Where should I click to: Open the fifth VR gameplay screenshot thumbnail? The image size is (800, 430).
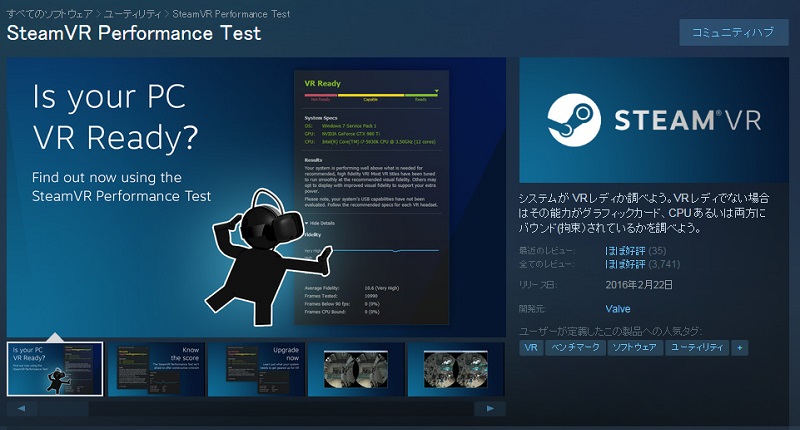pyautogui.click(x=456, y=369)
